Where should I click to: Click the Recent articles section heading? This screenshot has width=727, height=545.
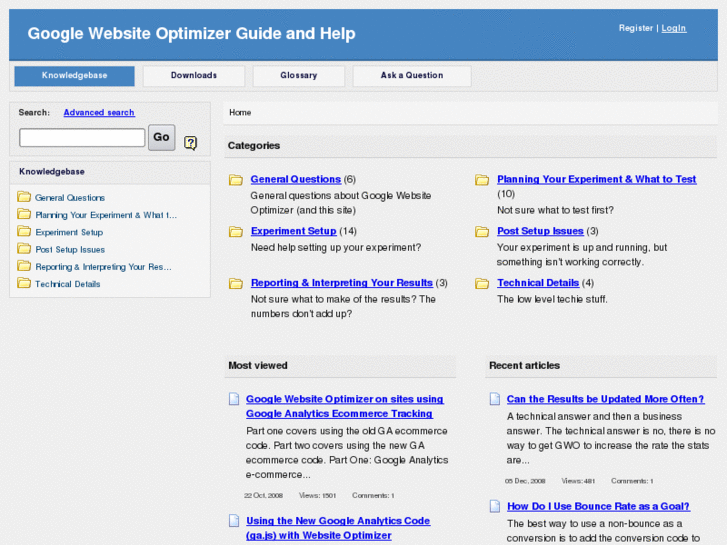tap(524, 365)
